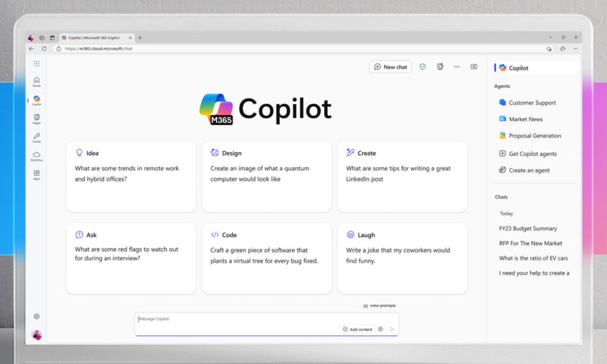Open 'What is the ratio of EV cars' chat
Viewport: 607px width, 364px height.
[x=533, y=258]
